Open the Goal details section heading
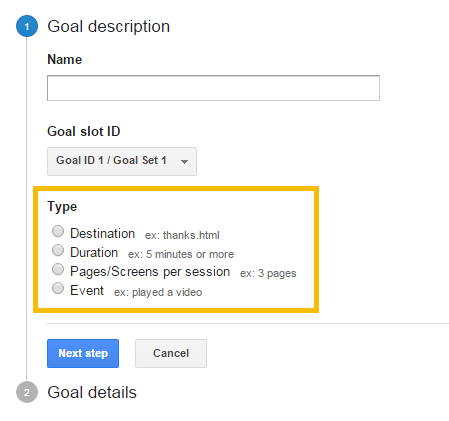The width and height of the screenshot is (449, 421). pyautogui.click(x=92, y=392)
